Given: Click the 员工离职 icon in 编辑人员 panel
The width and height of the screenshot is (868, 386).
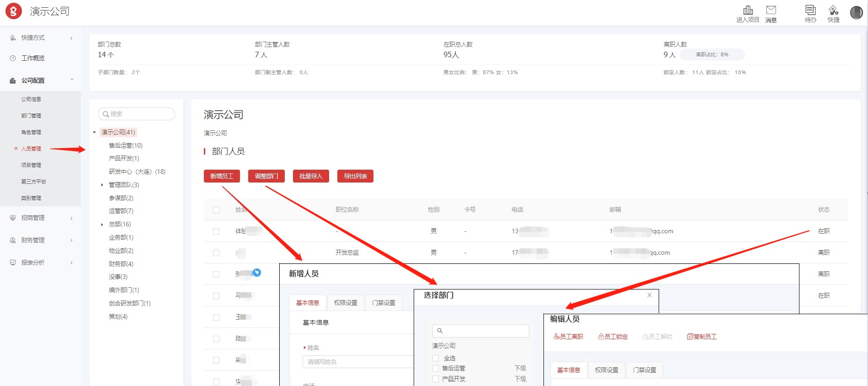Looking at the screenshot, I should point(557,337).
